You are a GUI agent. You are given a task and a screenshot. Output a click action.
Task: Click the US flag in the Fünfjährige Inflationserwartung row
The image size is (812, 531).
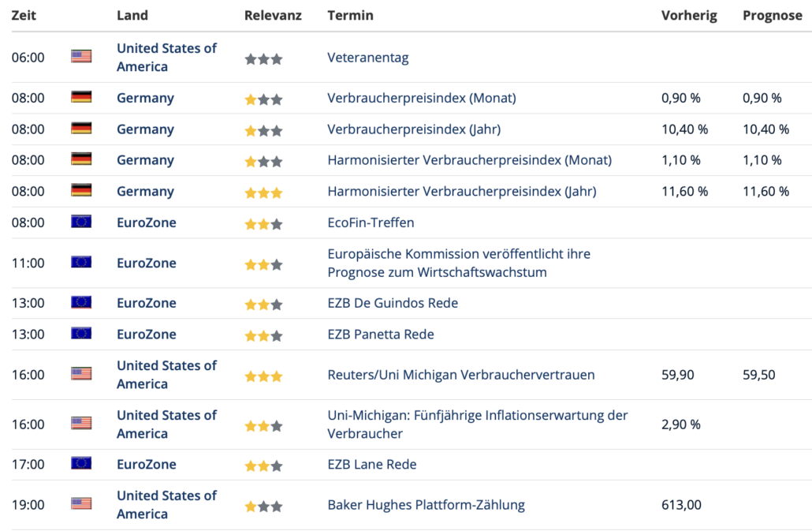pos(81,423)
